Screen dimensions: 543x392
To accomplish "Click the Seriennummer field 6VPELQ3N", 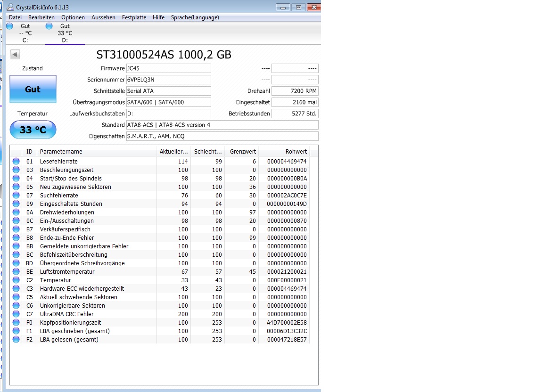I will pos(168,80).
